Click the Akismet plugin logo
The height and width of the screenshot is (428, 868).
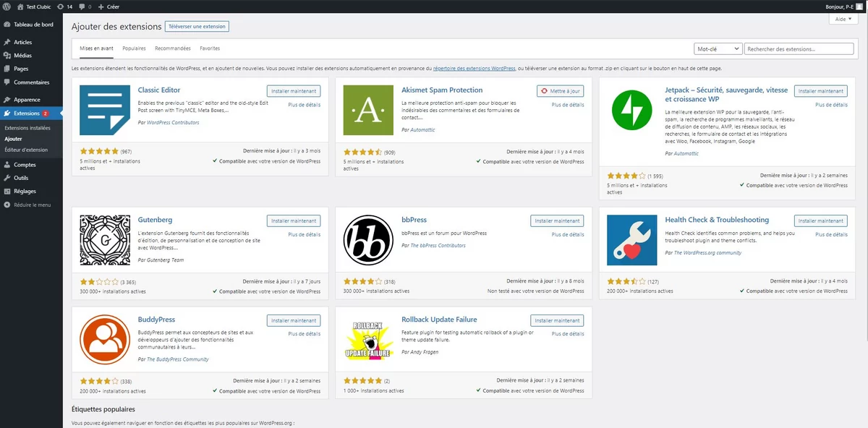click(x=368, y=110)
